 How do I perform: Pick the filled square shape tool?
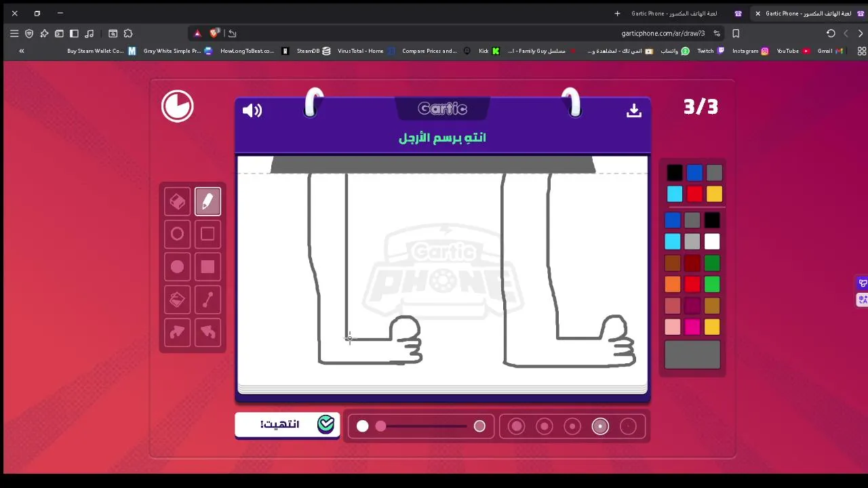point(208,267)
